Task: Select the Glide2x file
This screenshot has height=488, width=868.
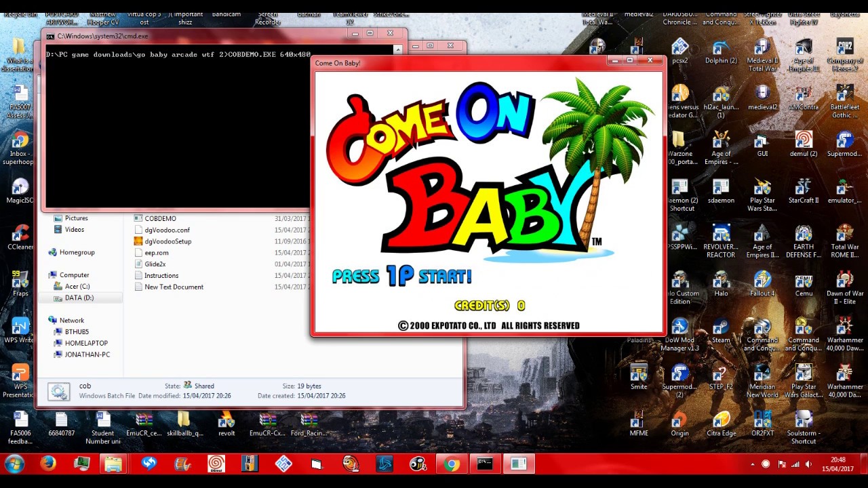Action: (150, 264)
